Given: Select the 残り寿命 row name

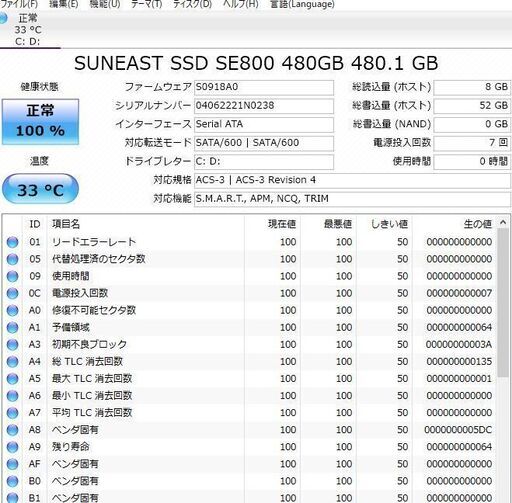Looking at the screenshot, I should pyautogui.click(x=71, y=447).
